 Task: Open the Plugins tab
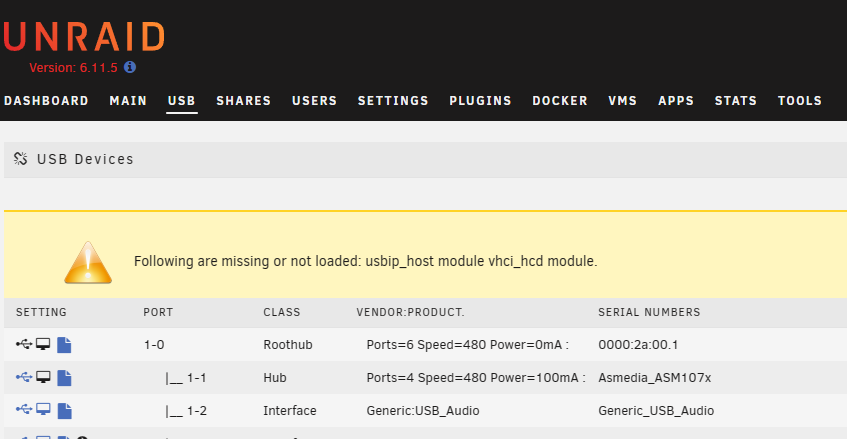[480, 101]
